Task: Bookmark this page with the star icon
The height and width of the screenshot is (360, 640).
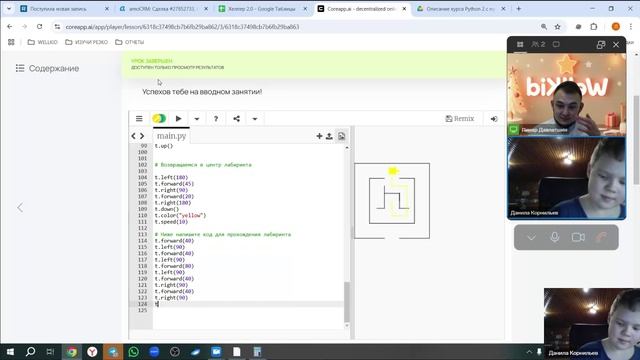Action: [x=558, y=27]
